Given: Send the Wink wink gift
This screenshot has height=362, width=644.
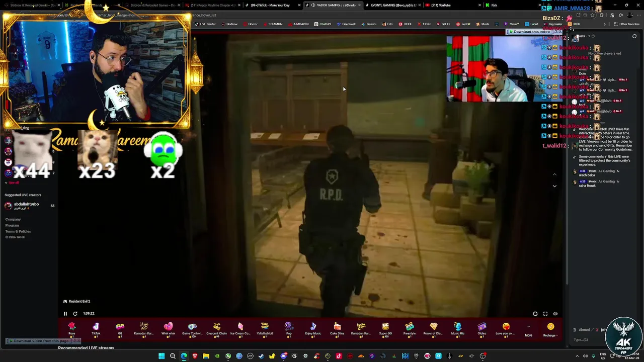Looking at the screenshot, I should [x=168, y=329].
